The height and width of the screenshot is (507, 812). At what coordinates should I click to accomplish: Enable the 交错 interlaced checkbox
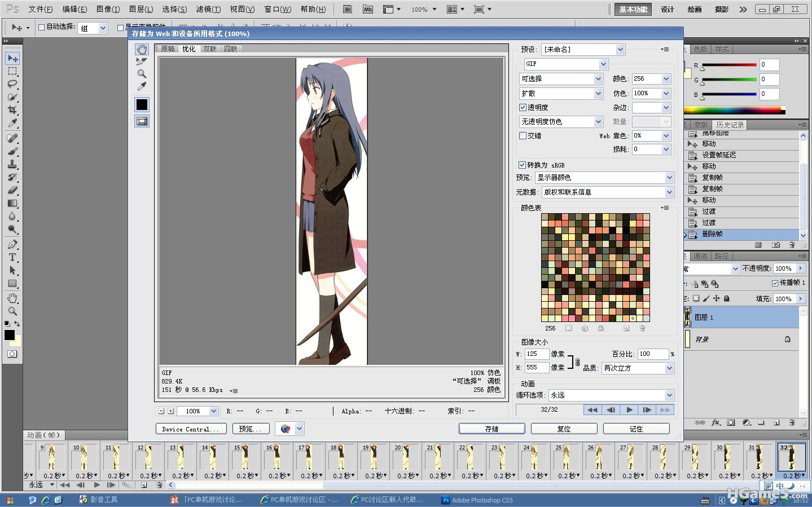[x=523, y=135]
